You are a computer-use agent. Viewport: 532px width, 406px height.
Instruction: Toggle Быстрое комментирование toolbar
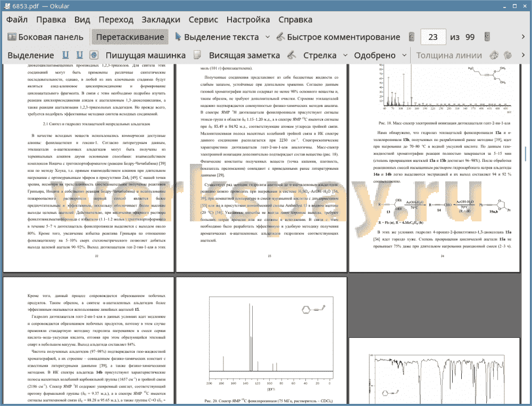pyautogui.click(x=338, y=37)
